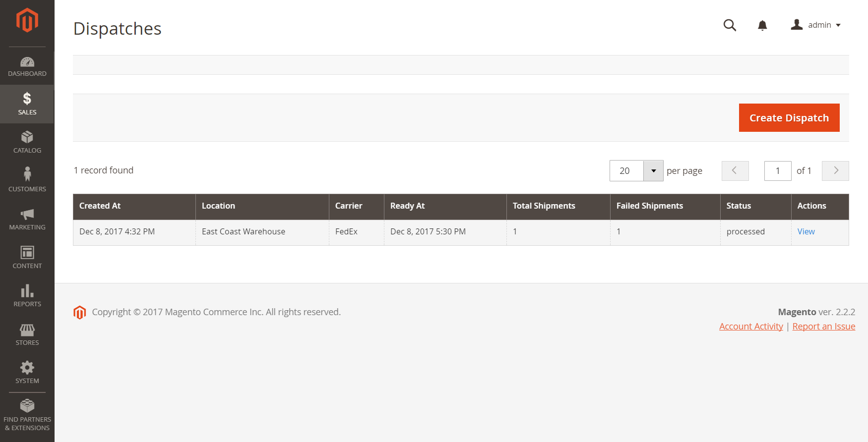The height and width of the screenshot is (442, 868).
Task: Show notifications via the bell icon
Action: click(762, 25)
